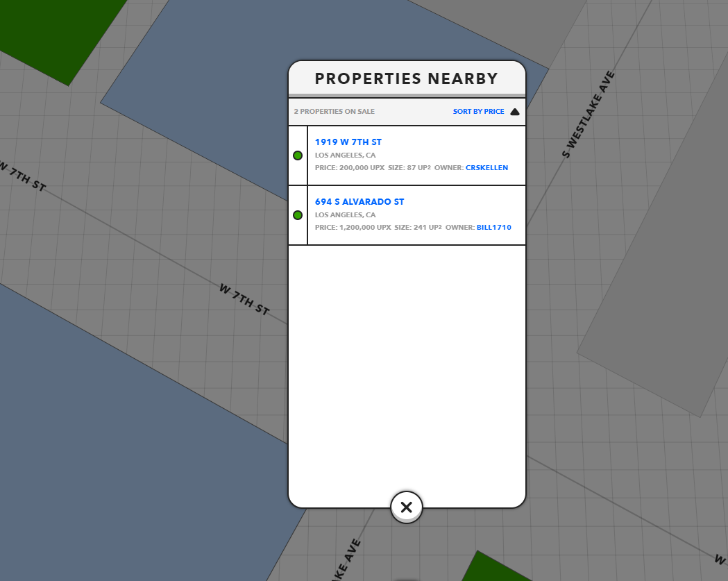Click 'Price: 200,000 UPX' text
The width and height of the screenshot is (728, 581).
click(x=350, y=168)
